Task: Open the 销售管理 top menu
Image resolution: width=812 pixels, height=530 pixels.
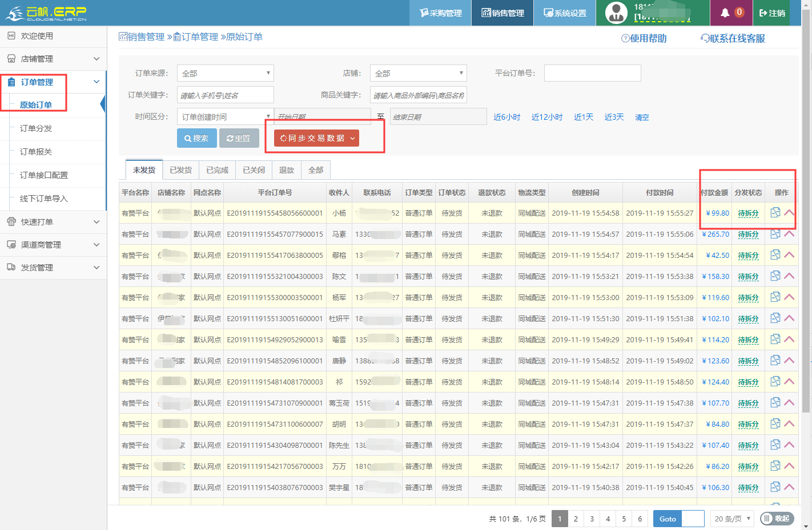Action: (503, 13)
